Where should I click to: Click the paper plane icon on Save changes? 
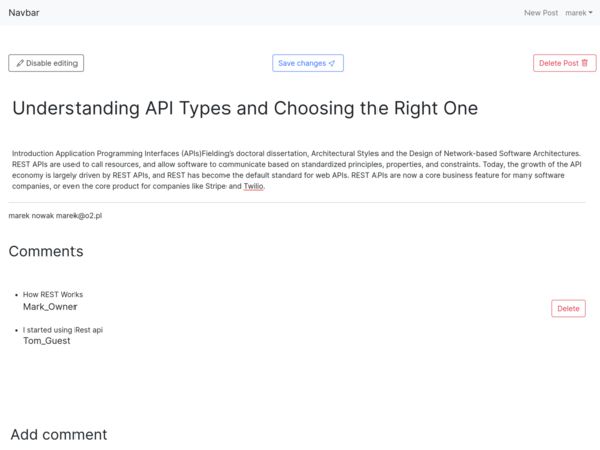[x=332, y=63]
